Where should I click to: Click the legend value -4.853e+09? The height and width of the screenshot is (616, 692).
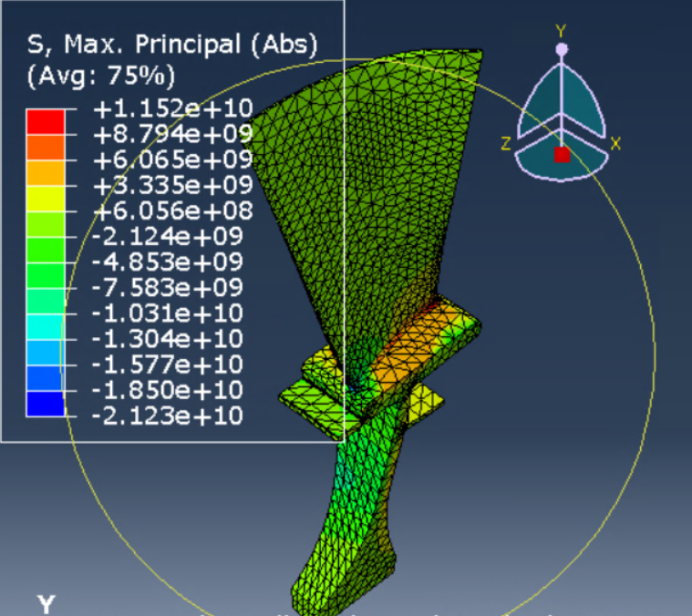[167, 262]
